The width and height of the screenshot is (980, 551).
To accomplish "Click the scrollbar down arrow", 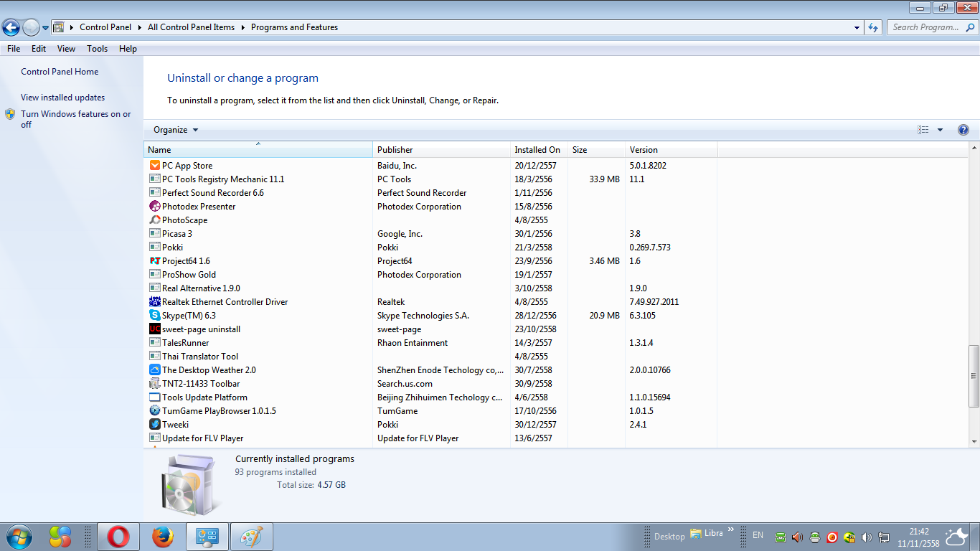I will click(x=974, y=441).
